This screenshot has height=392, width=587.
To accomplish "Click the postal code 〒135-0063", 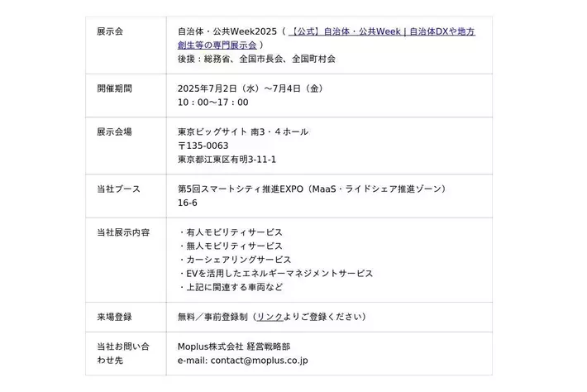I will pyautogui.click(x=203, y=146).
